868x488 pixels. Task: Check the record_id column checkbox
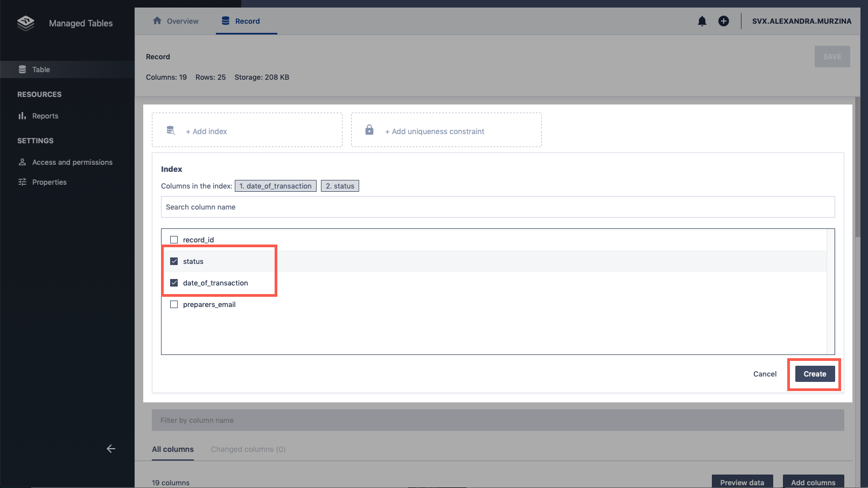click(174, 240)
